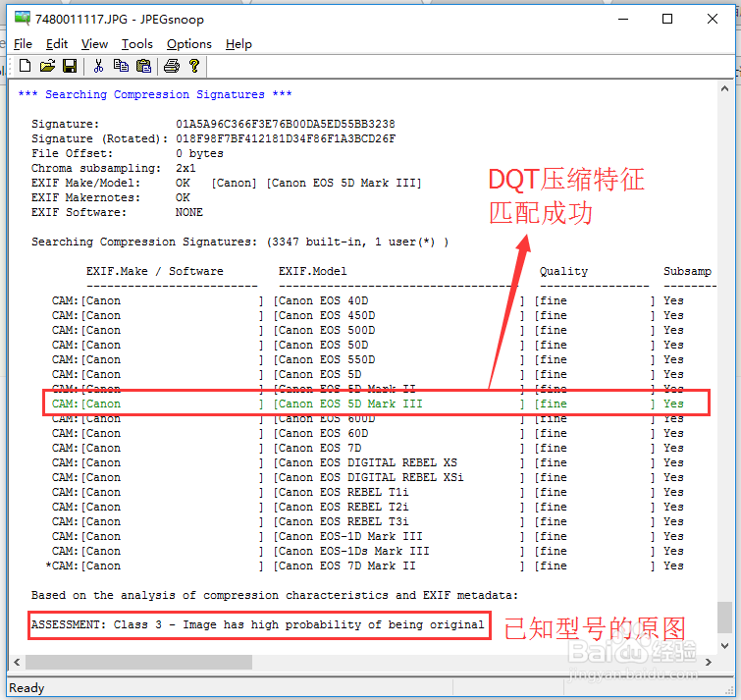This screenshot has width=741, height=700.
Task: Maximize the JPEGsnoop window
Action: (x=667, y=19)
